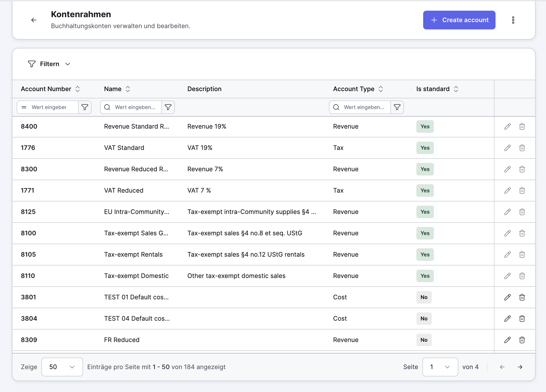Open the Seite page number dropdown
The image size is (546, 392).
tap(440, 367)
